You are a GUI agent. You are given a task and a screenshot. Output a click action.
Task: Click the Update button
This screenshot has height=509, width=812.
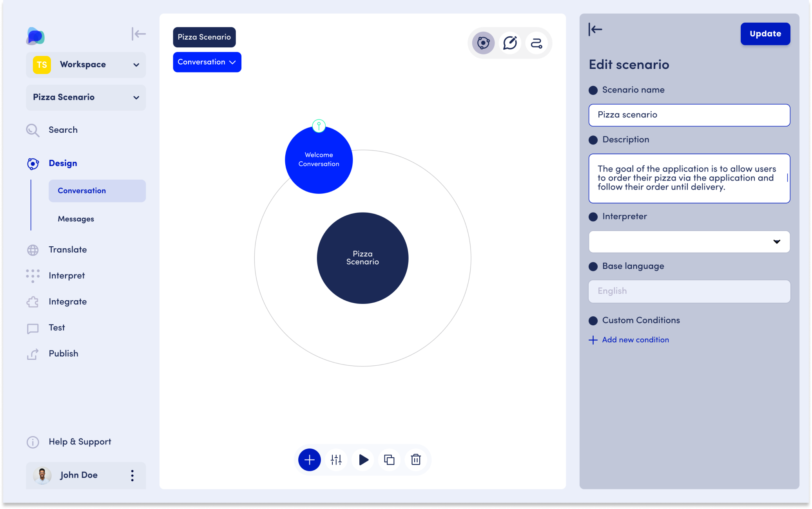(765, 34)
